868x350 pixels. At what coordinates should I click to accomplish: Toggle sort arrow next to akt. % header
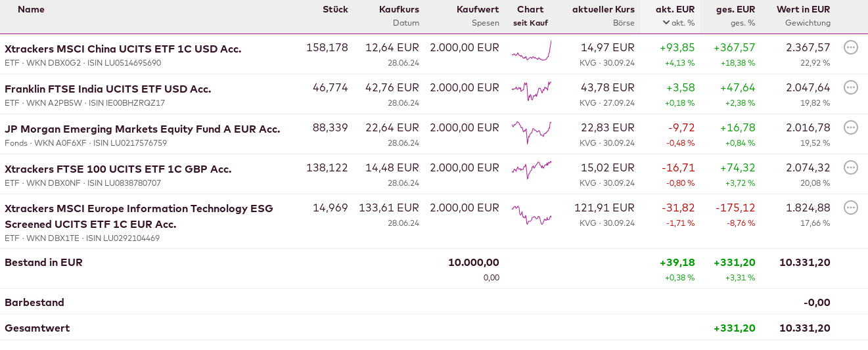click(x=666, y=23)
